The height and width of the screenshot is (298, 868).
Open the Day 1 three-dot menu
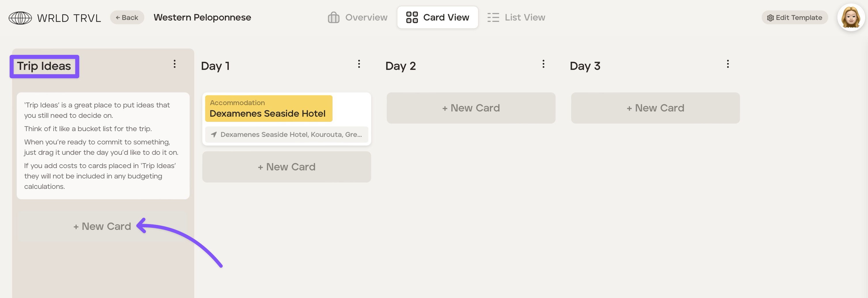[x=359, y=64]
